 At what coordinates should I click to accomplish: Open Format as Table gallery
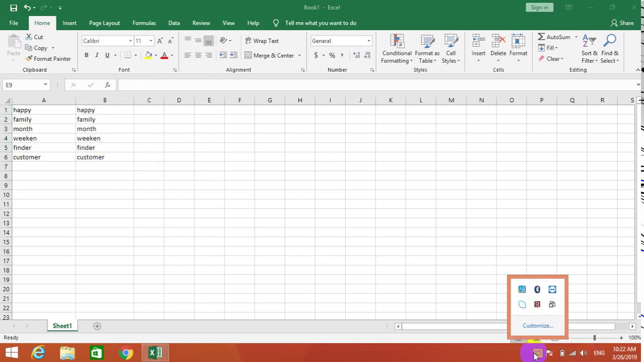pyautogui.click(x=427, y=49)
